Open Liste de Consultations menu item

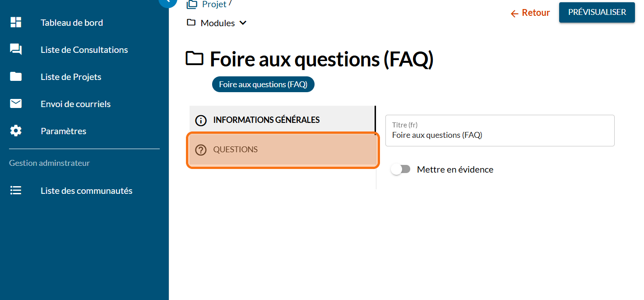tap(84, 50)
